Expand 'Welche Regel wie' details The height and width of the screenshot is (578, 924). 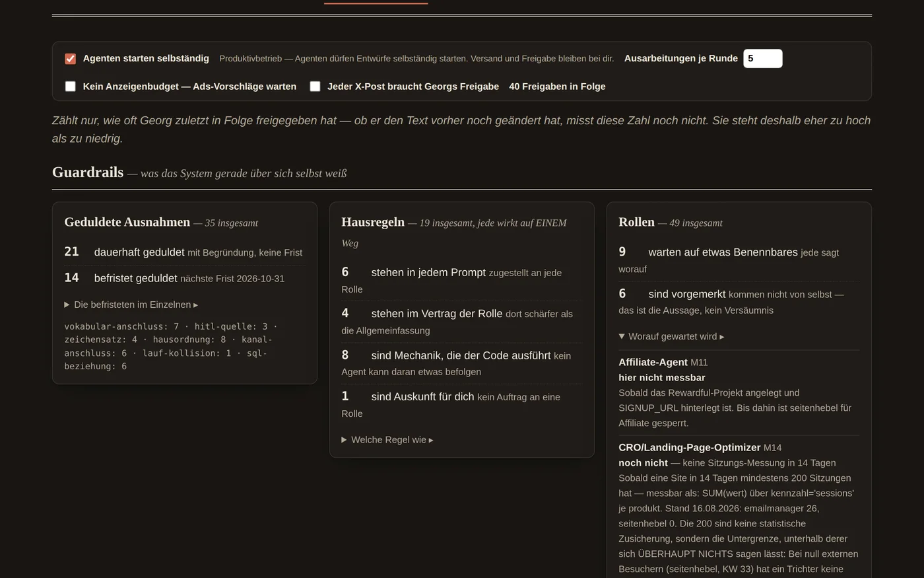tap(387, 440)
